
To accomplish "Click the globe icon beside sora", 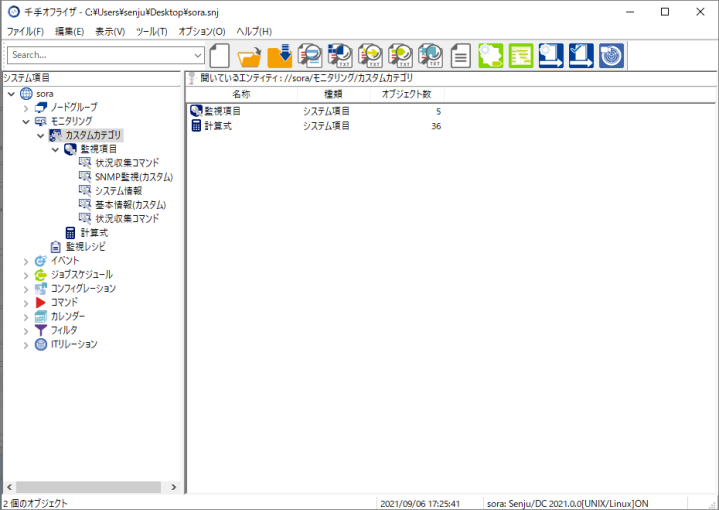I will 27,94.
